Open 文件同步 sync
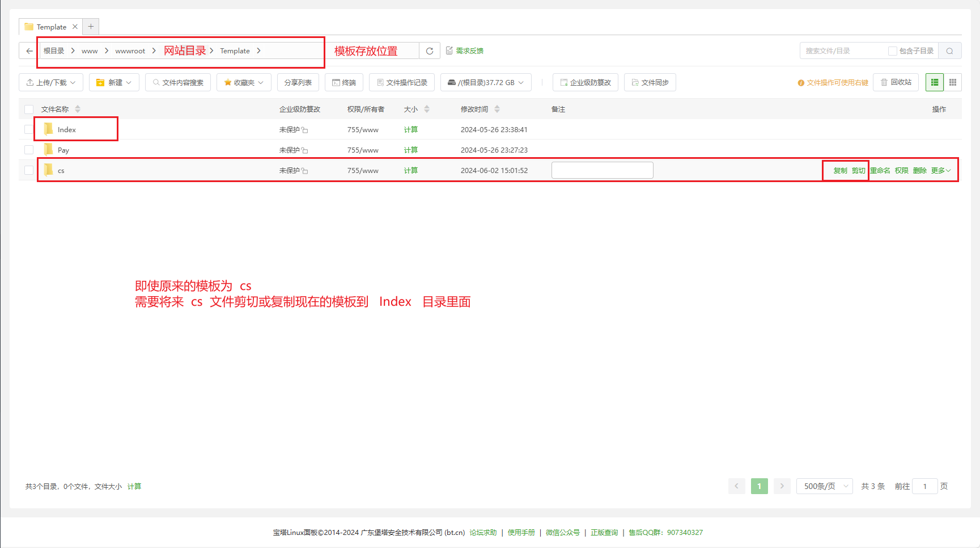The height and width of the screenshot is (548, 980). click(x=650, y=82)
